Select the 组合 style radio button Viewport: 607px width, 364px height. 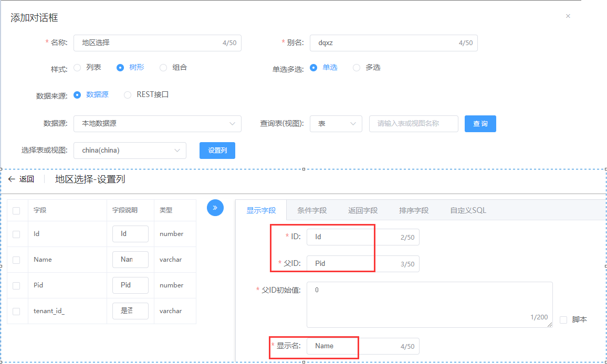(x=163, y=68)
